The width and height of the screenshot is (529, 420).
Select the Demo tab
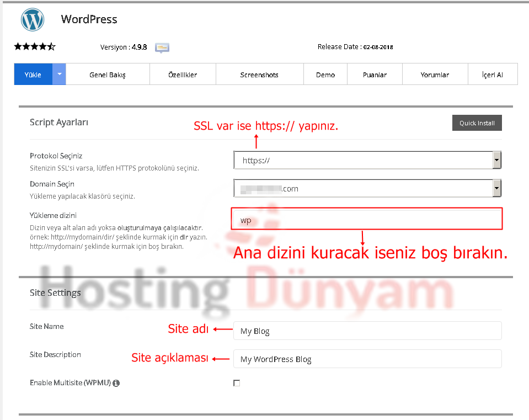(325, 75)
